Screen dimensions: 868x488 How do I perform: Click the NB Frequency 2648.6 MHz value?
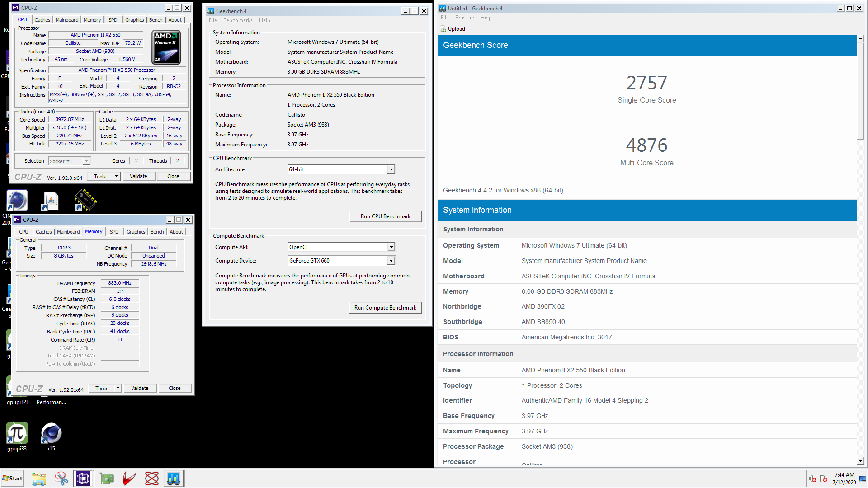point(154,264)
